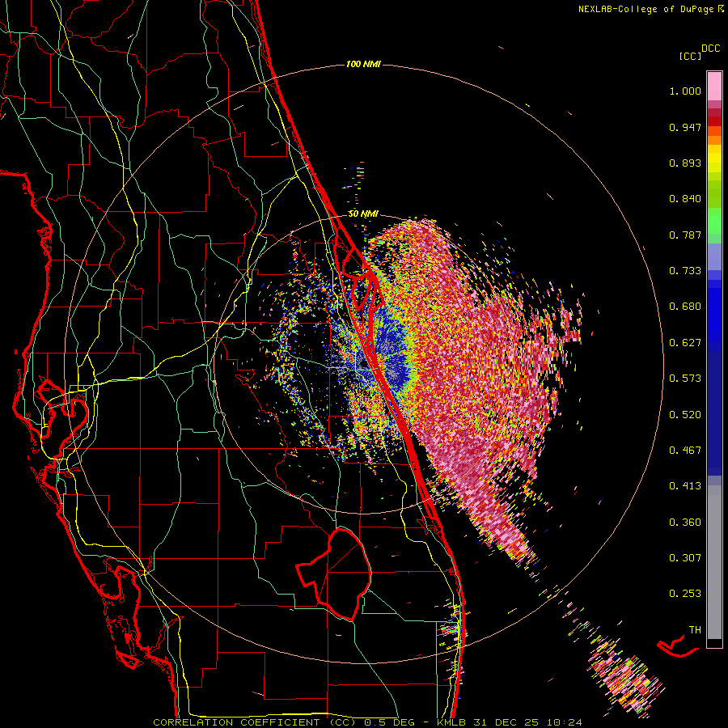This screenshot has height=728, width=728.
Task: Click the pink 1.000 color band
Action: 714,87
